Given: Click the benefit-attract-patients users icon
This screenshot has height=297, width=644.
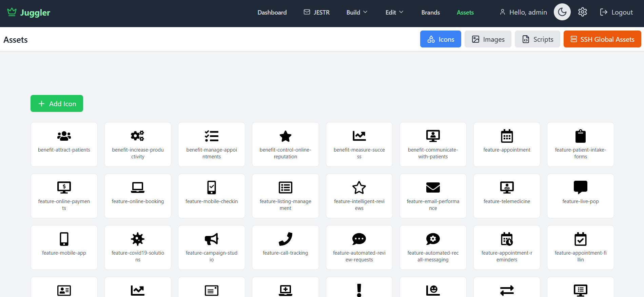Looking at the screenshot, I should coord(64,136).
